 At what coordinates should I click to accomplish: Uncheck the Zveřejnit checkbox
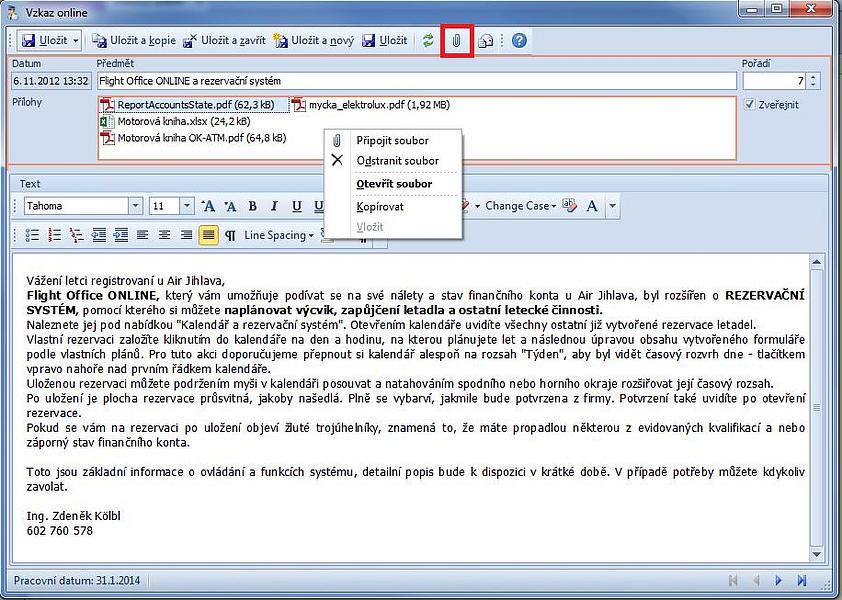coord(751,105)
